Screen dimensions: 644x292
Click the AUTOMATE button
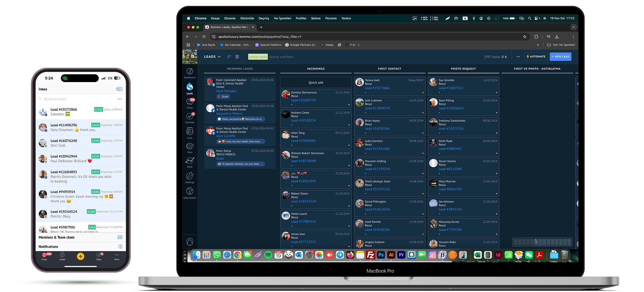[x=536, y=57]
